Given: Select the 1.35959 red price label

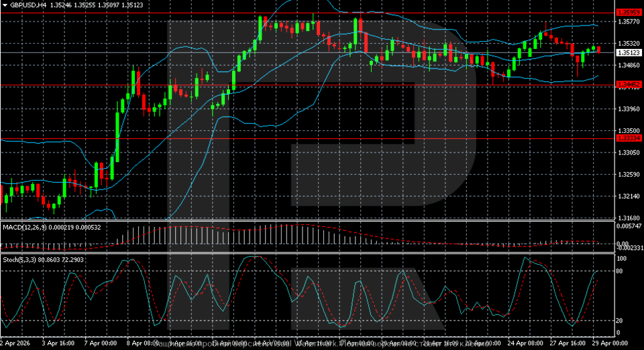Looking at the screenshot, I should tap(629, 13).
